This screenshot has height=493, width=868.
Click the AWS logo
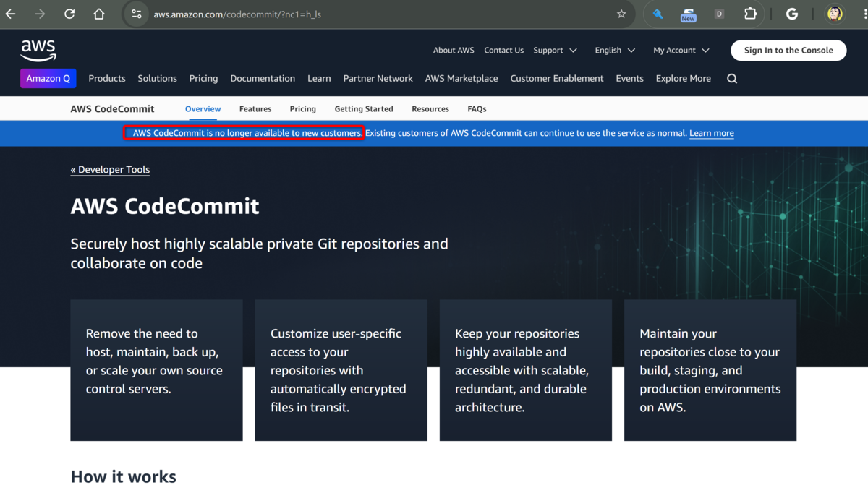38,51
